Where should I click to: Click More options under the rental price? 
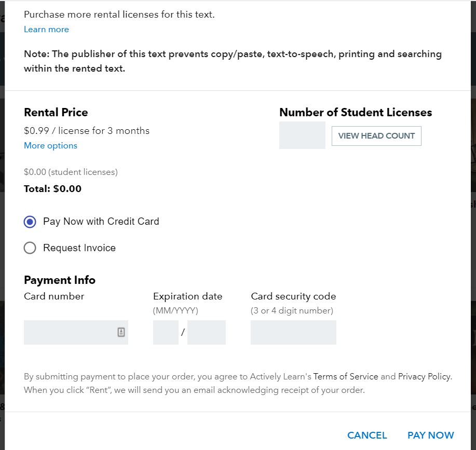click(x=50, y=145)
